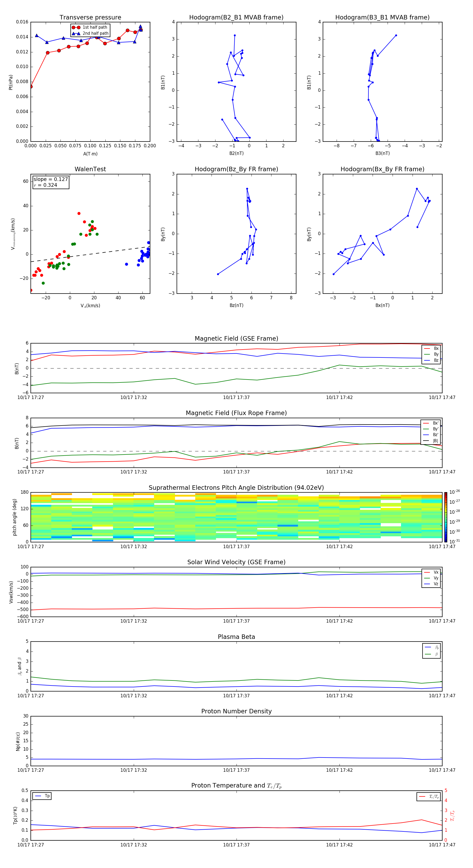Click the Suprathermal Electrons Pitch Angle Distribution title
Viewport: 473px width, 868px height.
[236, 488]
